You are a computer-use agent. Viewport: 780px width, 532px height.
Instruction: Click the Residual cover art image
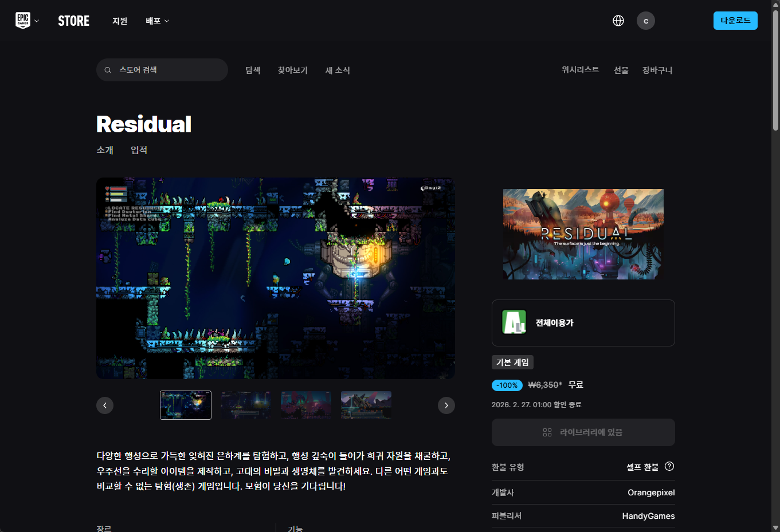(x=583, y=234)
